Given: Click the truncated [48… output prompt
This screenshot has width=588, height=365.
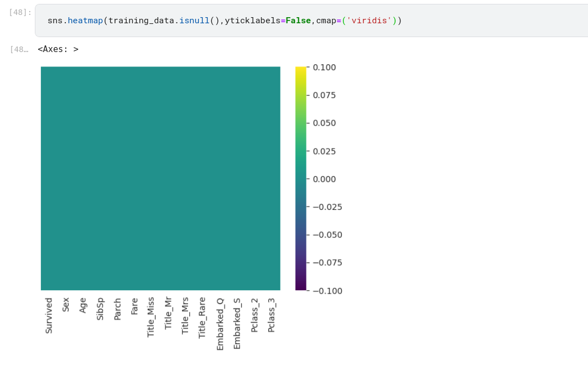Looking at the screenshot, I should coord(19,49).
